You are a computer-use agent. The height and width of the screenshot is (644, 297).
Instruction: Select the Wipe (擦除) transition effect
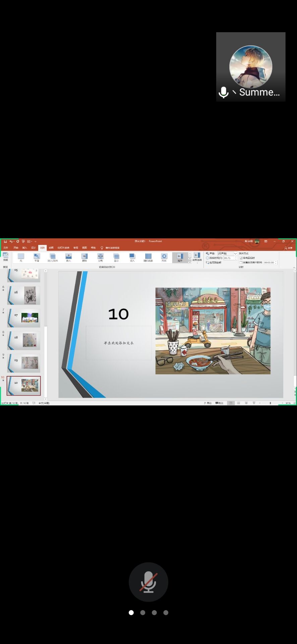84,257
